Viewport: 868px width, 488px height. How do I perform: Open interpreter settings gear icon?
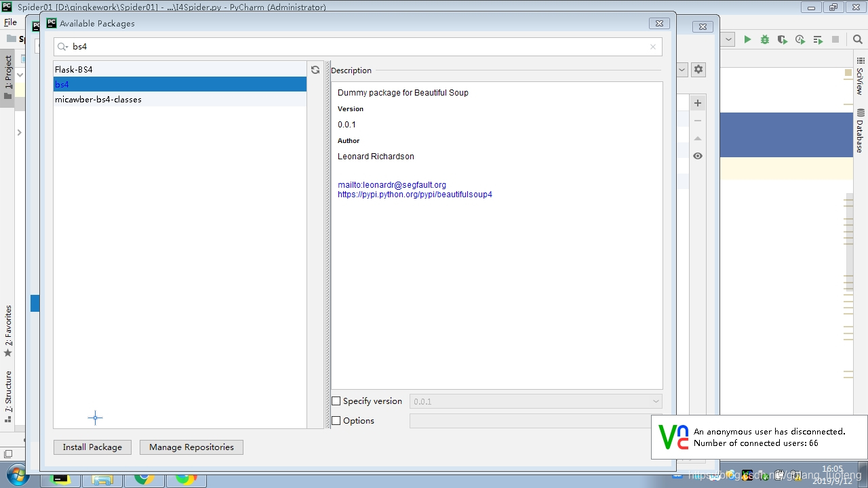click(x=698, y=69)
